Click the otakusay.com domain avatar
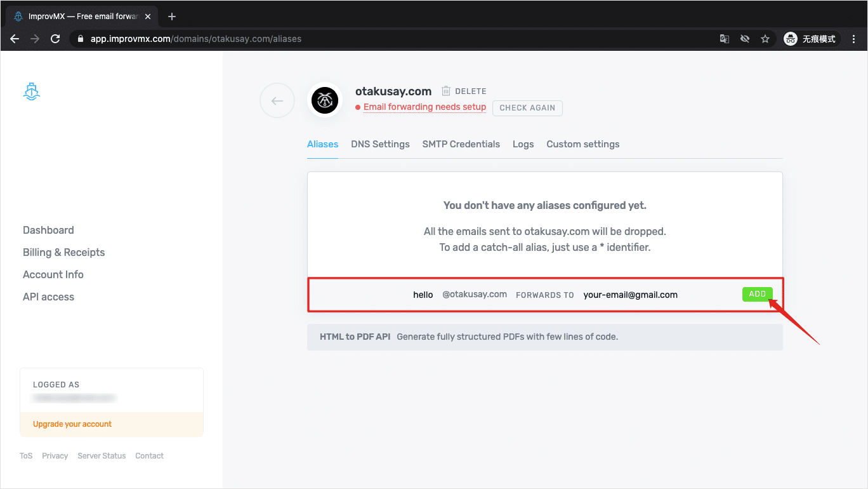Viewport: 868px width, 489px height. (325, 100)
